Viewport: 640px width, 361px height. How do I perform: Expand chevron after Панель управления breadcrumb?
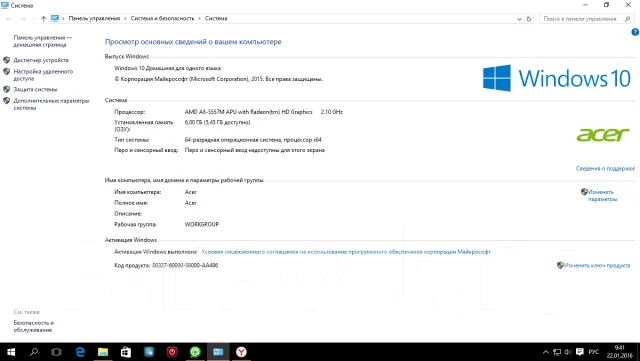click(x=125, y=18)
